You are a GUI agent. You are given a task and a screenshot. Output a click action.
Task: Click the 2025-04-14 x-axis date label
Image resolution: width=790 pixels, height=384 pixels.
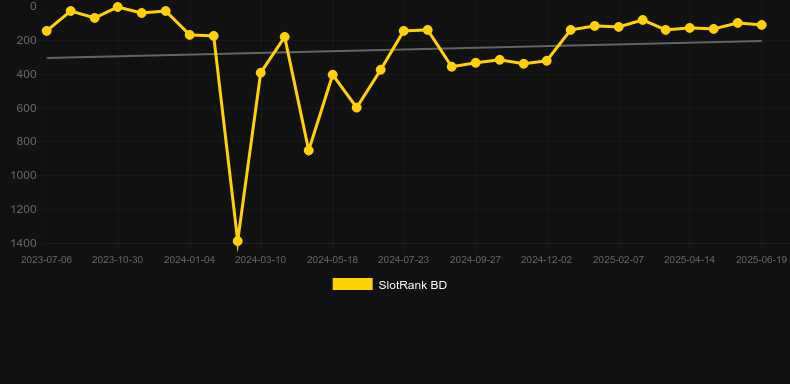[690, 260]
